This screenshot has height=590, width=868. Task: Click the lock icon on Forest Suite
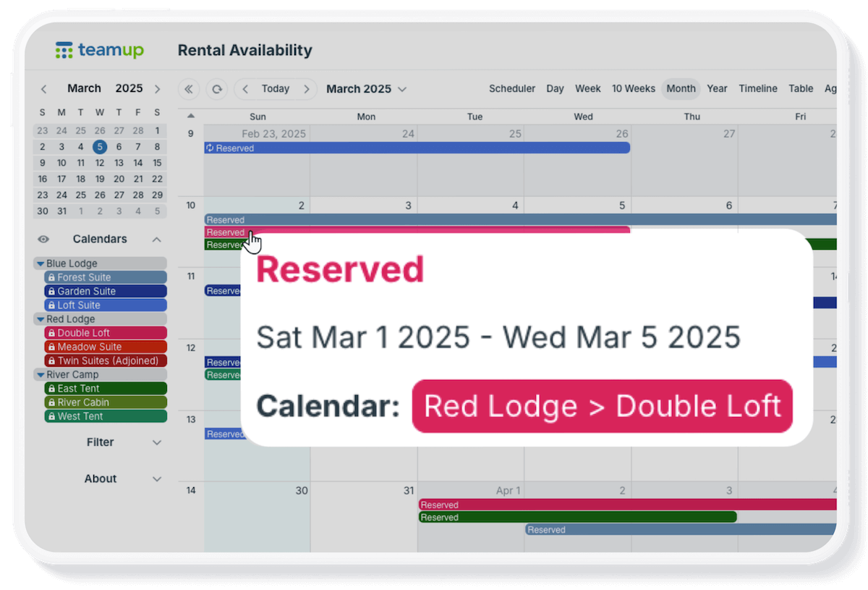point(51,277)
